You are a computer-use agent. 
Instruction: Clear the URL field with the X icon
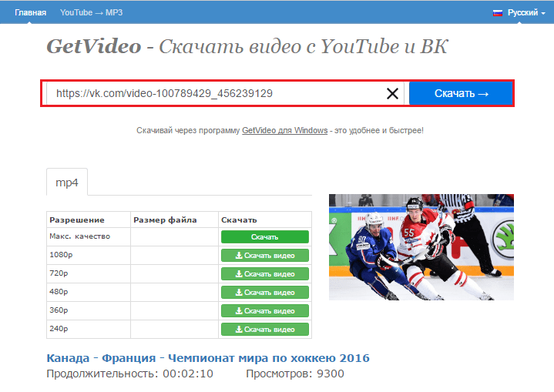pyautogui.click(x=392, y=94)
